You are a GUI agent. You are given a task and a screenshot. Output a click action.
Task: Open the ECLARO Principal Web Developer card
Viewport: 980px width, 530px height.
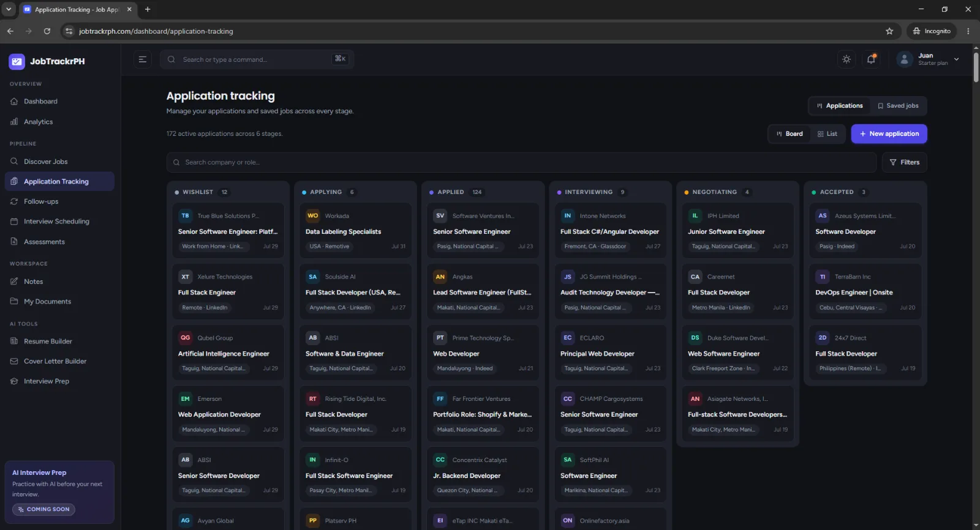pyautogui.click(x=610, y=353)
